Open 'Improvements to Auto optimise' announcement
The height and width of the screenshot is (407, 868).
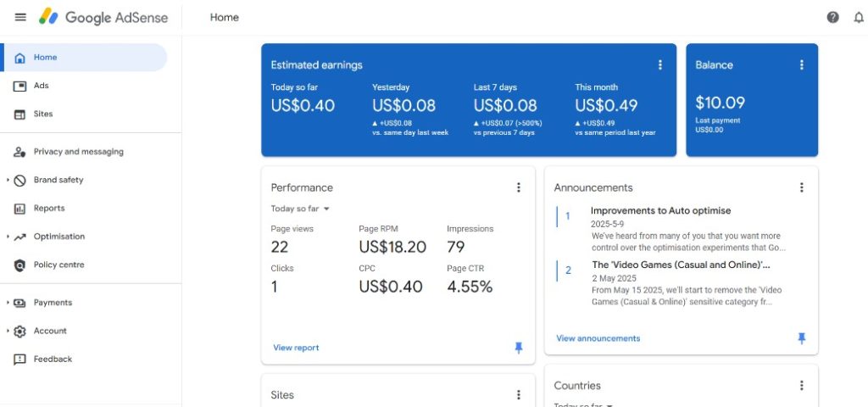pos(660,211)
